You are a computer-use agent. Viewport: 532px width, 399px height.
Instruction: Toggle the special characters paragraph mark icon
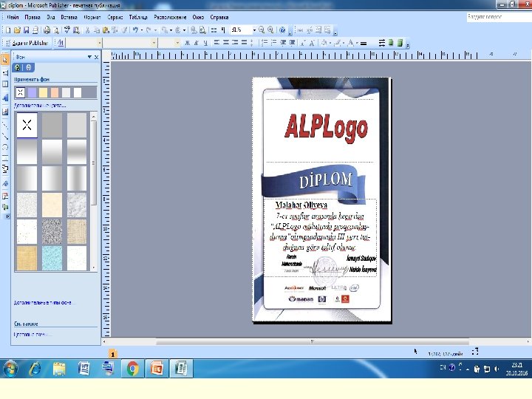click(x=223, y=30)
